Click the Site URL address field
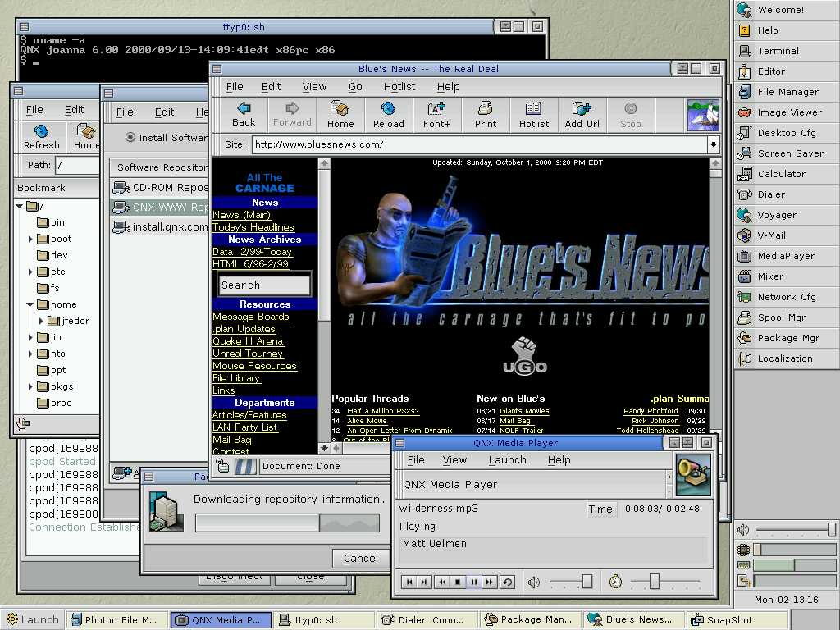The height and width of the screenshot is (630, 840). click(x=480, y=144)
